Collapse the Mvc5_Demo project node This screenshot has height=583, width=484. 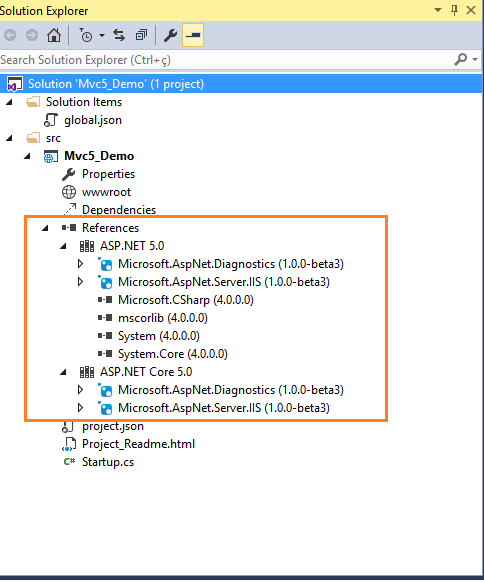[x=27, y=156]
